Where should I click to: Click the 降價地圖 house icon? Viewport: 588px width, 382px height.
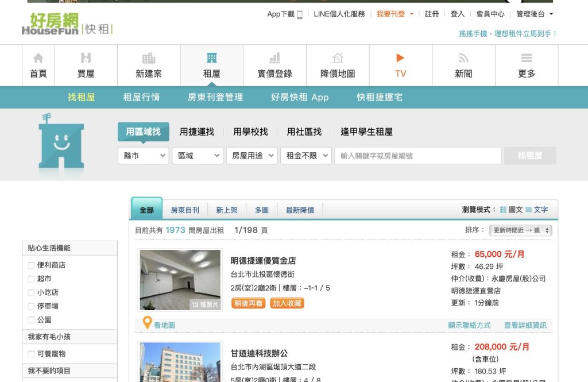pos(338,58)
